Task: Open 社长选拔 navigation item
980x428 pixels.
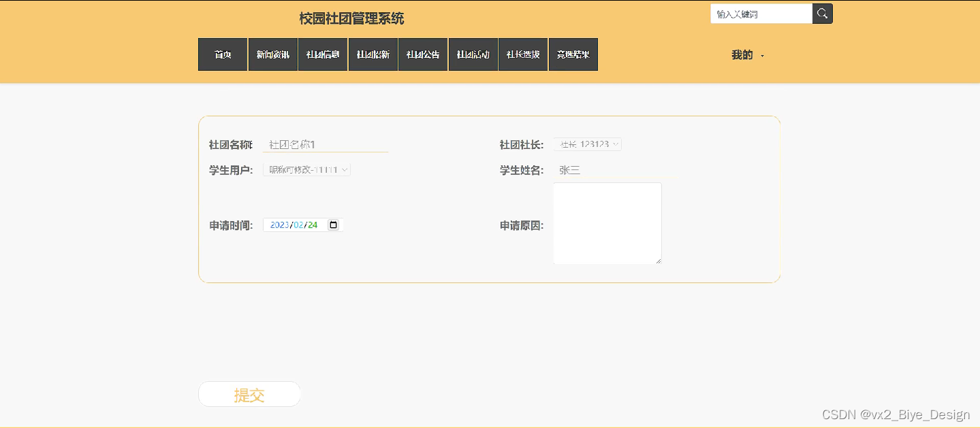Action: [x=523, y=54]
